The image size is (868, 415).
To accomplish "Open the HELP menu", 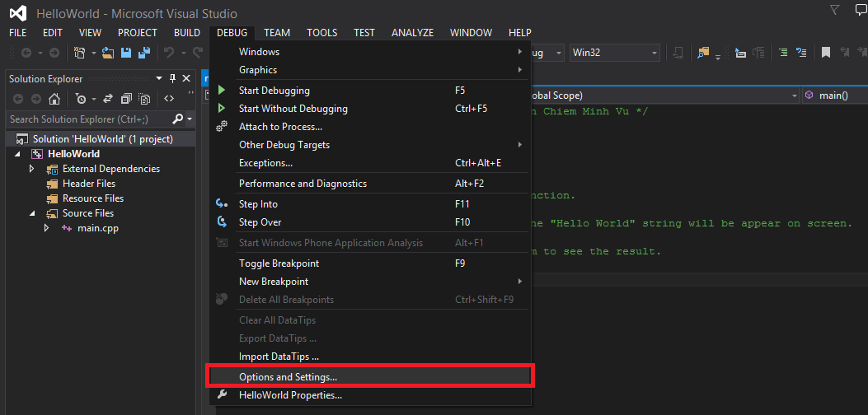I will coord(520,33).
